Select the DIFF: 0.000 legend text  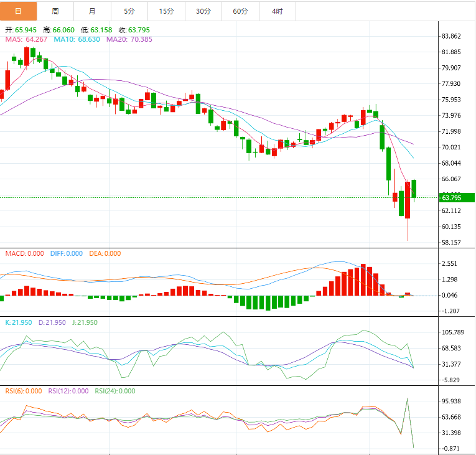(x=67, y=253)
